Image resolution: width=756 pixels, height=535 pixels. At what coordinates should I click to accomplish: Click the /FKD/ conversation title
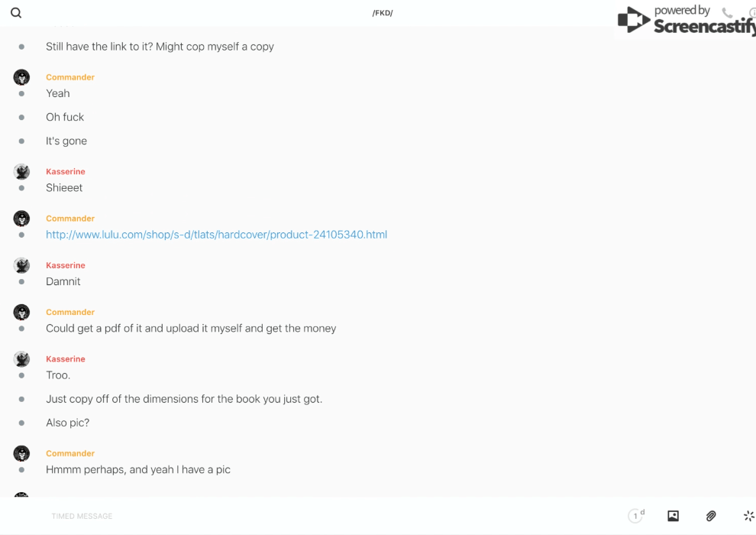coord(383,13)
